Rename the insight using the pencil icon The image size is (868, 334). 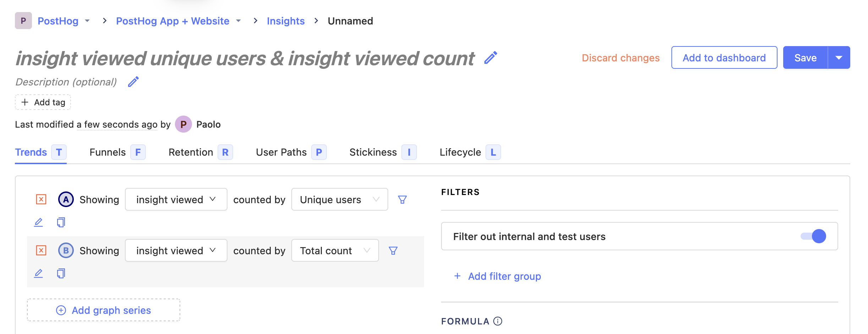[491, 58]
